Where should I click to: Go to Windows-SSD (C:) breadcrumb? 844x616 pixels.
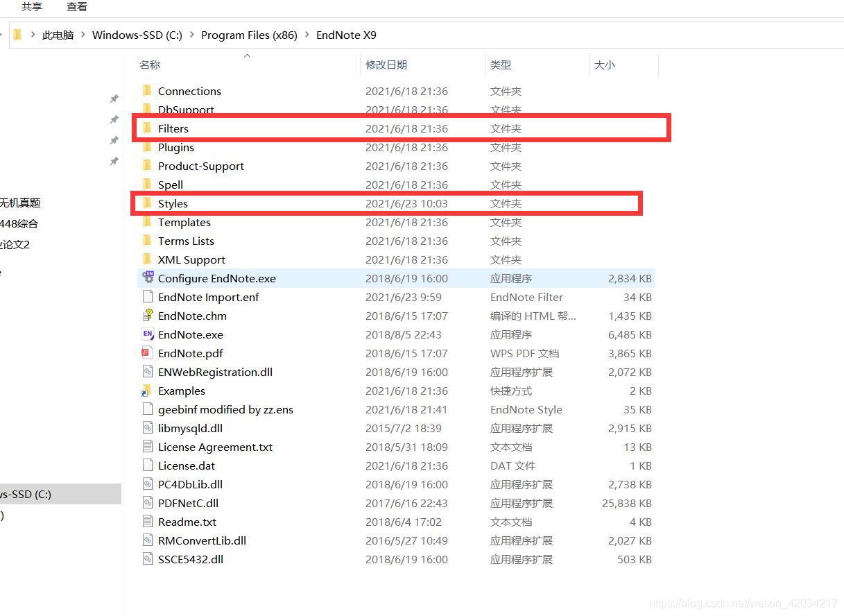[137, 35]
